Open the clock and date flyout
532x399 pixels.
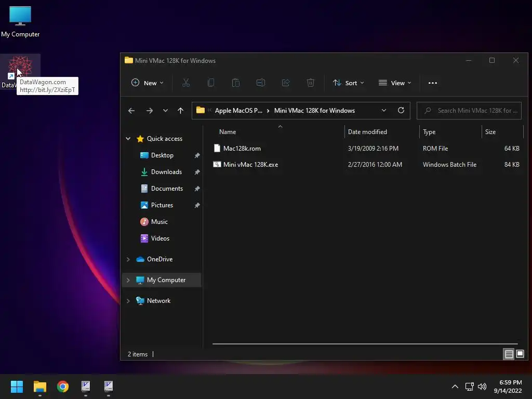pos(508,387)
